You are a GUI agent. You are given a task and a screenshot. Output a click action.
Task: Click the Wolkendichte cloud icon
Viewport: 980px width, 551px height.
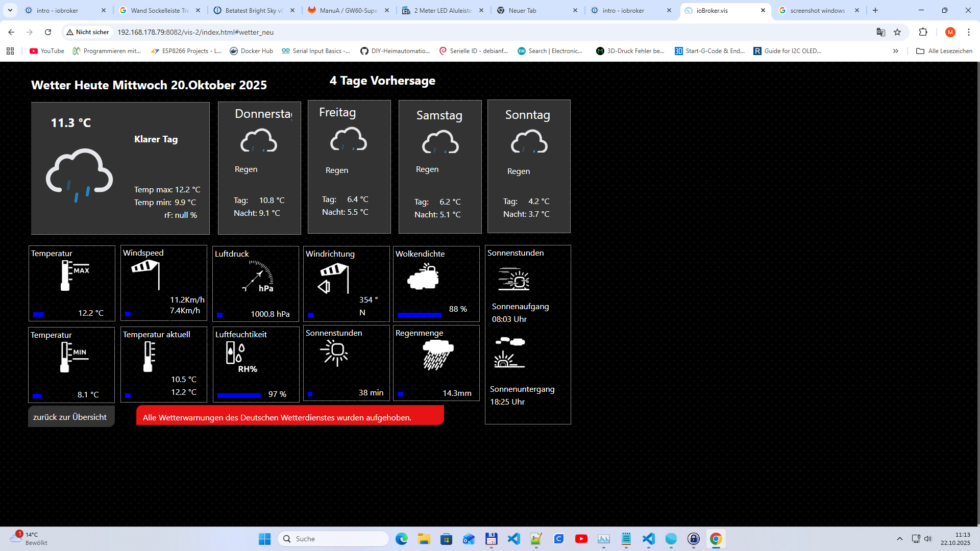tap(423, 277)
